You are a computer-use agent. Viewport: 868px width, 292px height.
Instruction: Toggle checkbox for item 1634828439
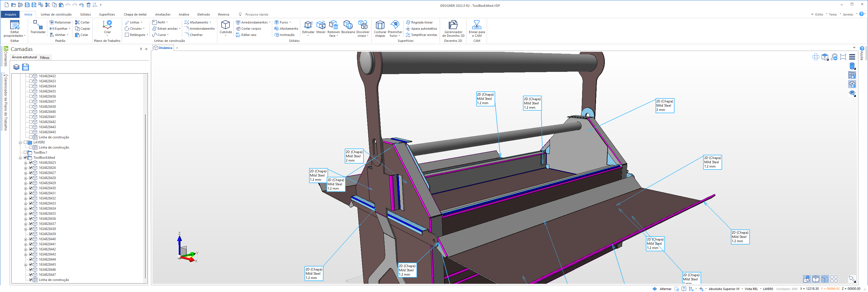(x=31, y=234)
